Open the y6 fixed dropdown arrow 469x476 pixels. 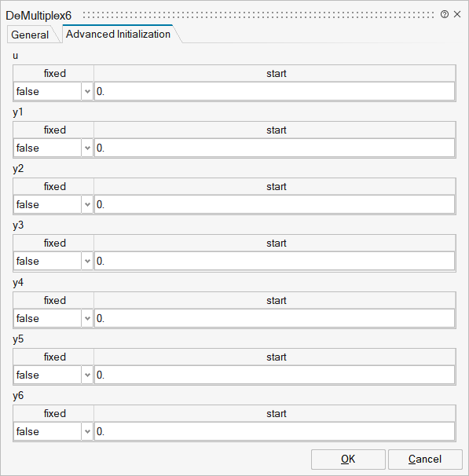(87, 431)
